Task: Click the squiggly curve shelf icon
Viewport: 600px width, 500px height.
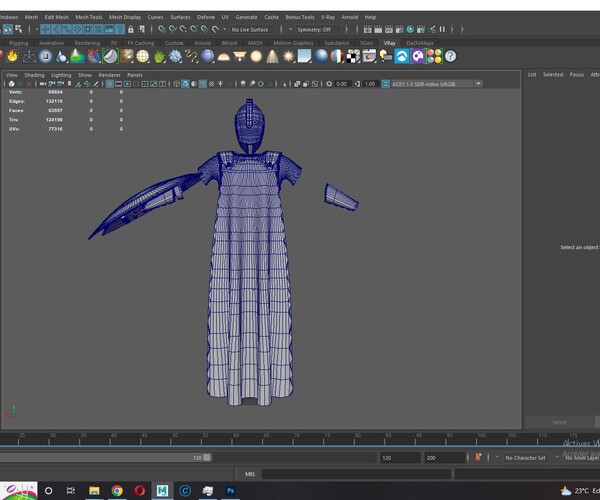Action: (191, 56)
